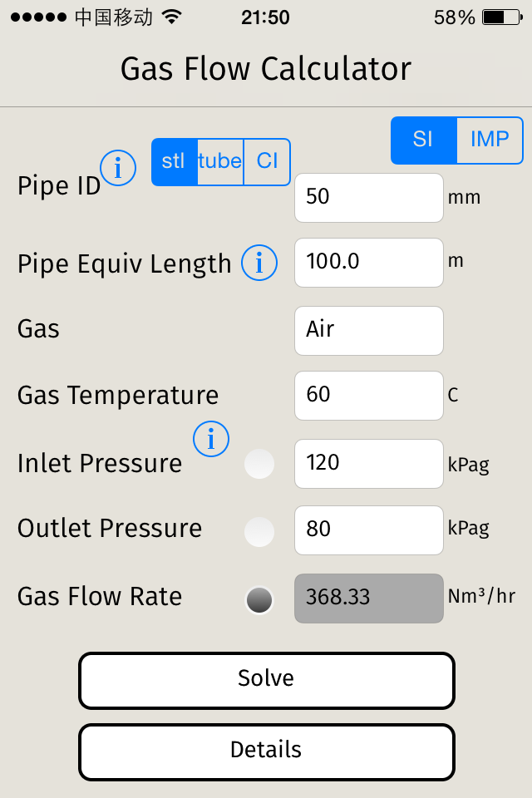Open the Details view
The height and width of the screenshot is (798, 532).
tap(266, 751)
